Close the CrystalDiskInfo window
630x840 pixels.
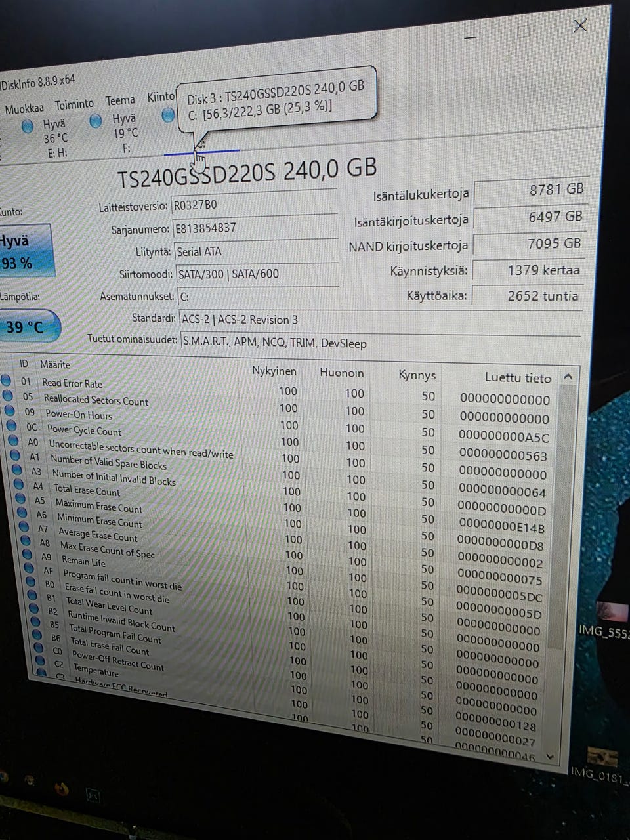580,26
